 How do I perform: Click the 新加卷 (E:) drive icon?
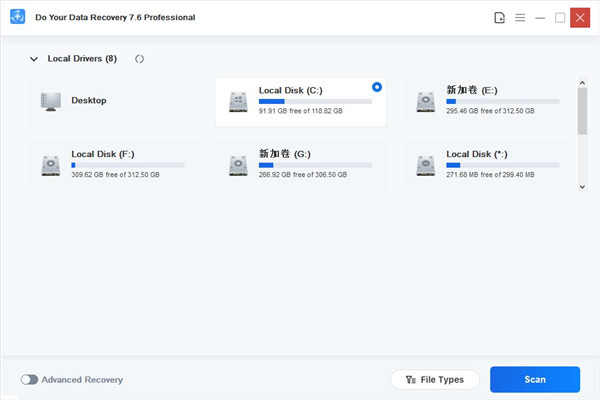(x=426, y=101)
